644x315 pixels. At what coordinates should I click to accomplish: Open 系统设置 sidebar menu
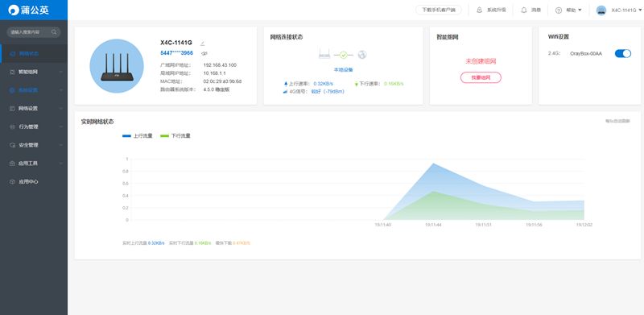coord(34,90)
